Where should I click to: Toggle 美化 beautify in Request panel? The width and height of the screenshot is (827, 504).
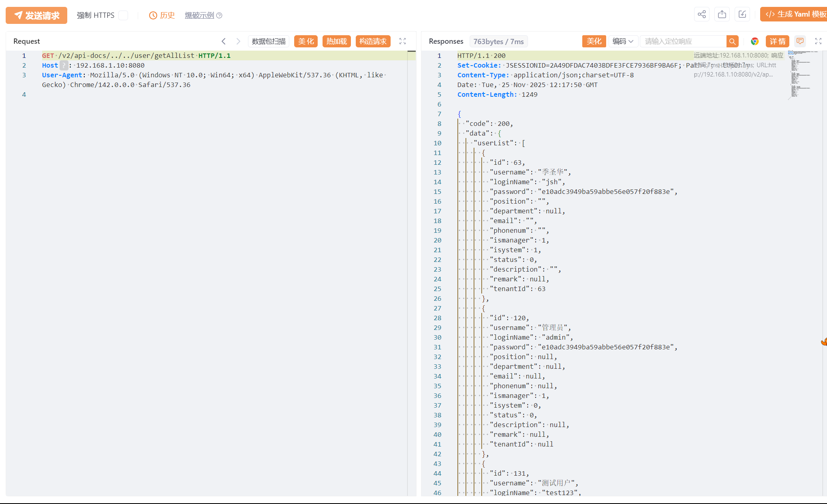coord(306,41)
